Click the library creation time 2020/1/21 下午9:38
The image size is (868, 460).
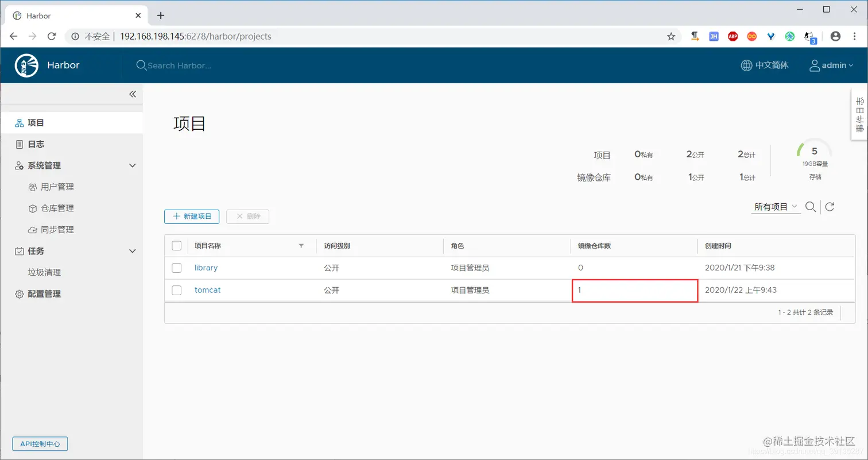[x=740, y=268]
